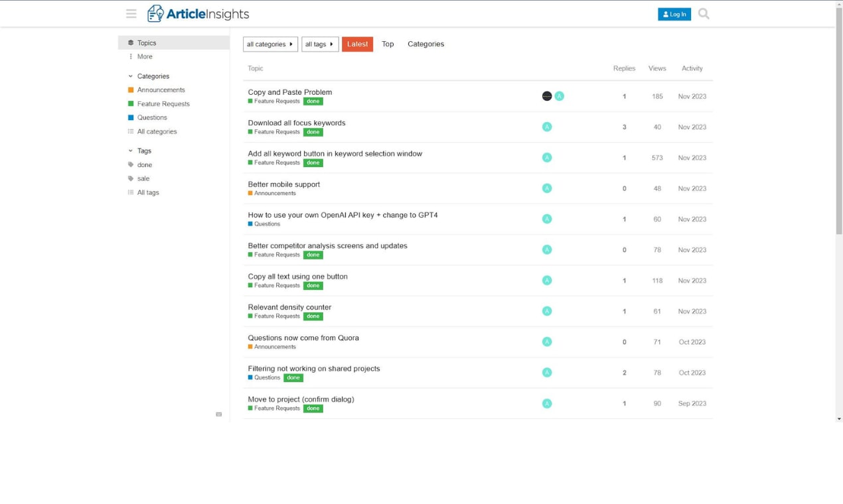Switch to the Categories tab

point(425,44)
